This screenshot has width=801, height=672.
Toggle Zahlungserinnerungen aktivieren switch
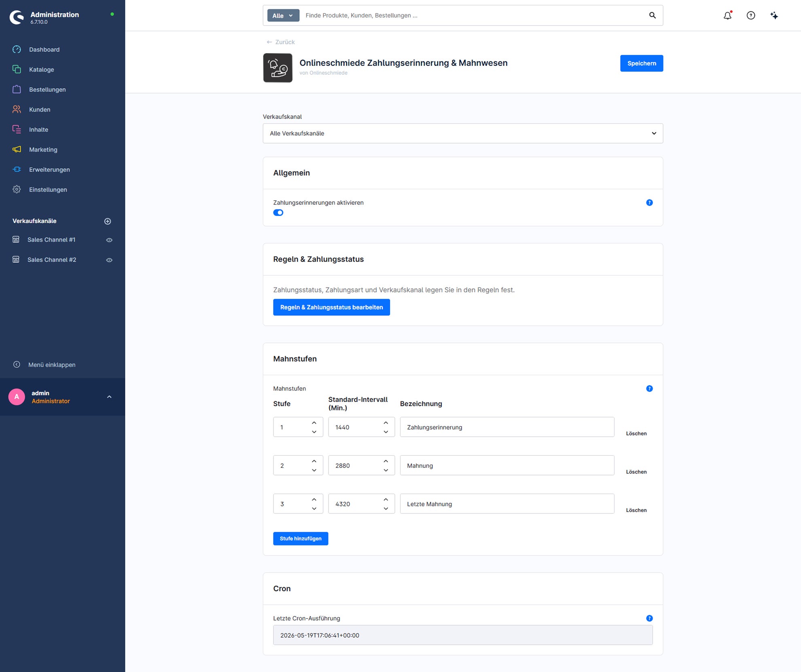tap(278, 213)
